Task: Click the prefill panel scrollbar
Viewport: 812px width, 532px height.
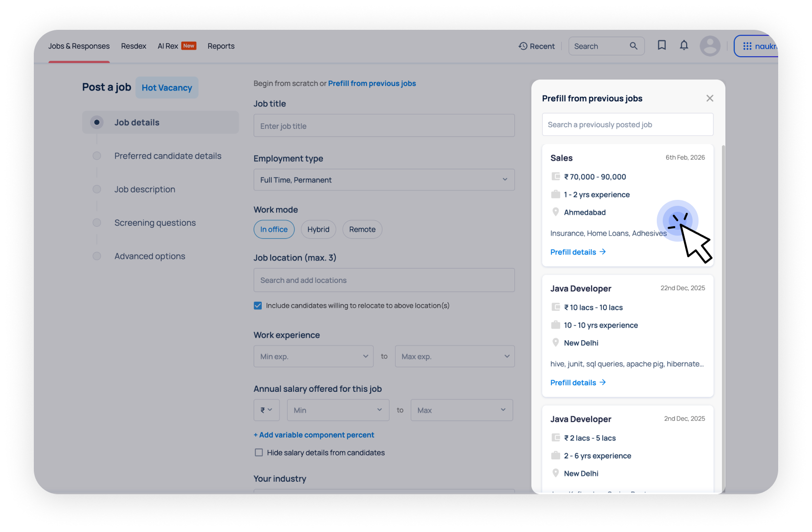Action: 723,298
